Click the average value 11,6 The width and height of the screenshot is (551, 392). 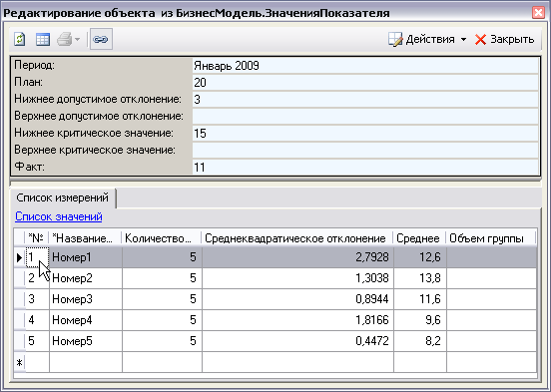click(420, 299)
